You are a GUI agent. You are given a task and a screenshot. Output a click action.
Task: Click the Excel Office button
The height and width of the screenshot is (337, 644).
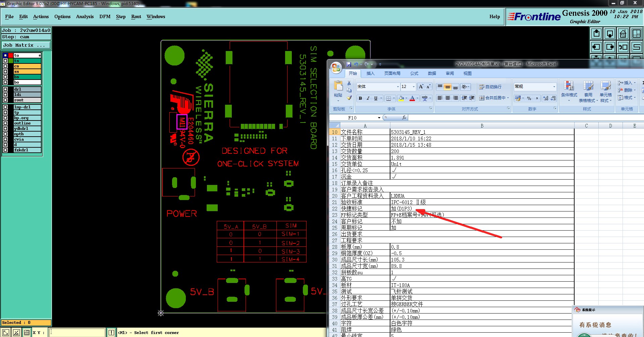(336, 68)
